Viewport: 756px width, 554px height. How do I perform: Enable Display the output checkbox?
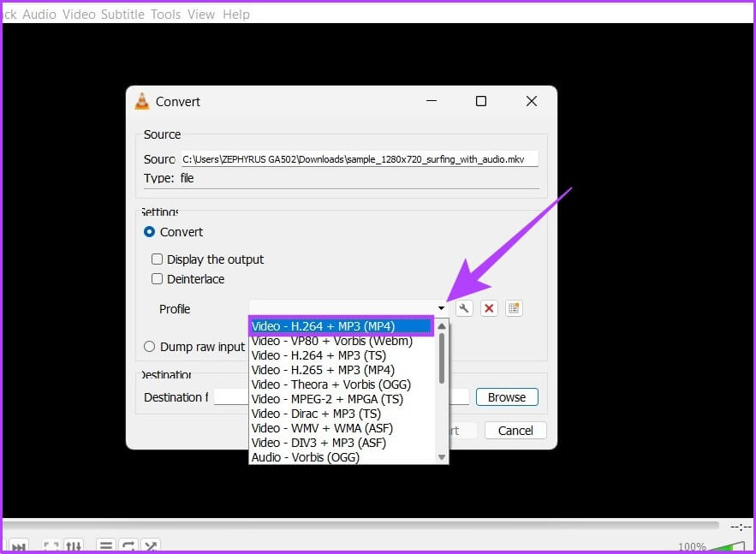(x=158, y=259)
